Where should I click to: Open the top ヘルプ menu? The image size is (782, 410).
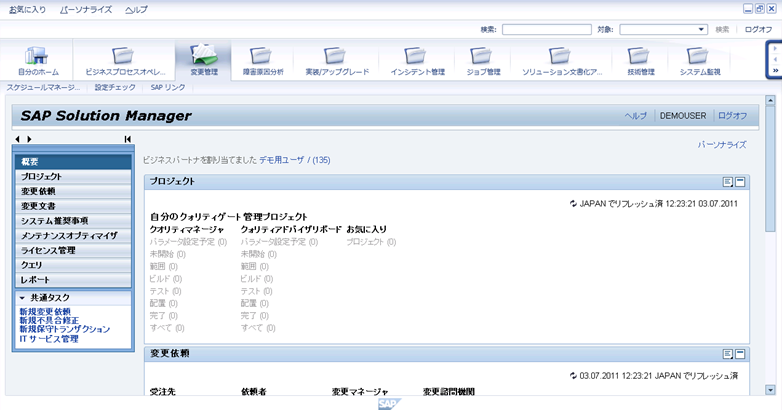coord(136,9)
